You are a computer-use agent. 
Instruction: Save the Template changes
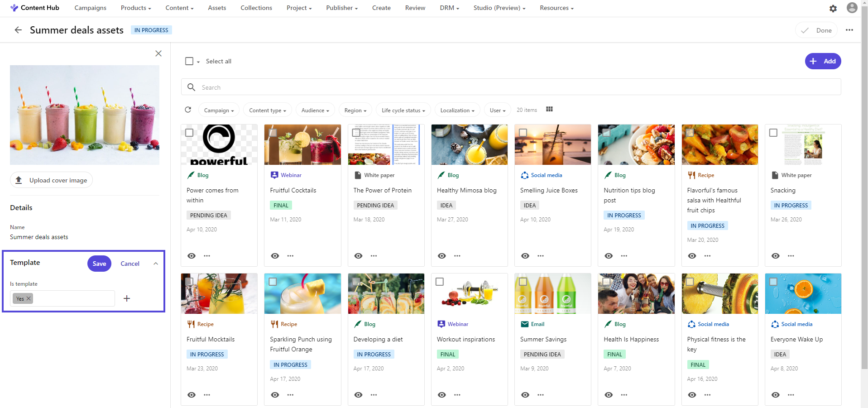click(99, 264)
